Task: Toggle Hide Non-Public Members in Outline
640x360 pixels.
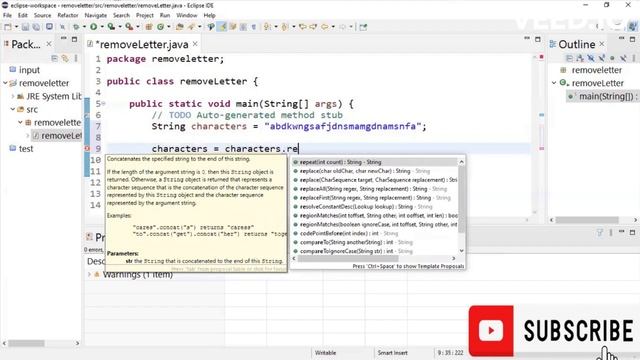Action: [612, 58]
